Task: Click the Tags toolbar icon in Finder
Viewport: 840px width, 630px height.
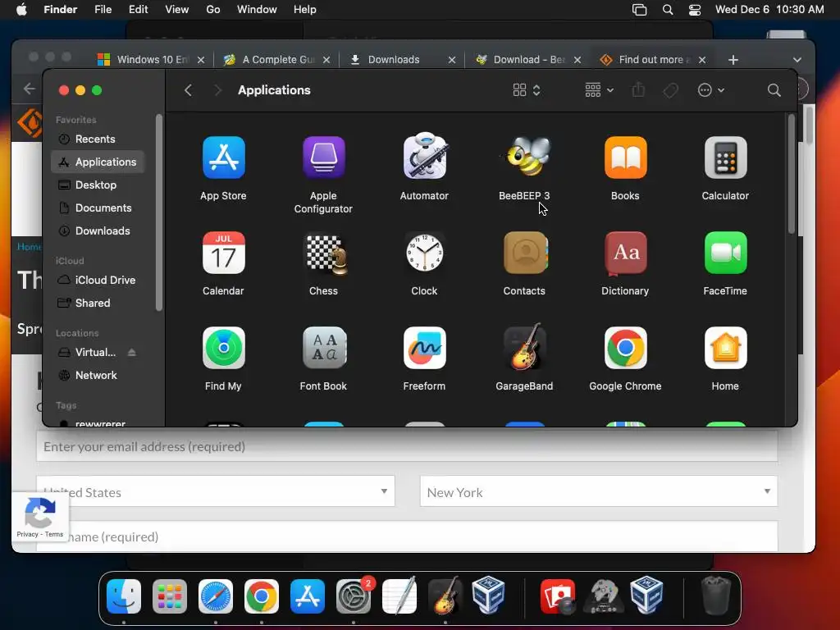Action: click(x=670, y=90)
